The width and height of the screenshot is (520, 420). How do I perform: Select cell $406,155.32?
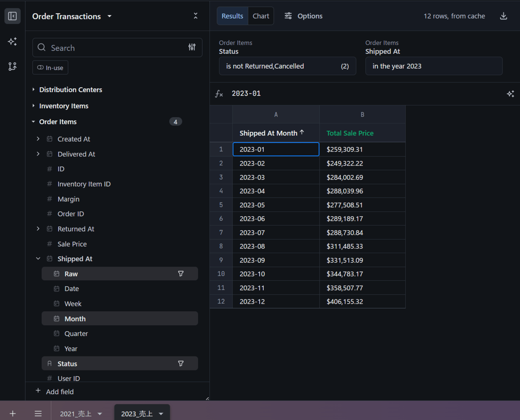[x=362, y=301]
